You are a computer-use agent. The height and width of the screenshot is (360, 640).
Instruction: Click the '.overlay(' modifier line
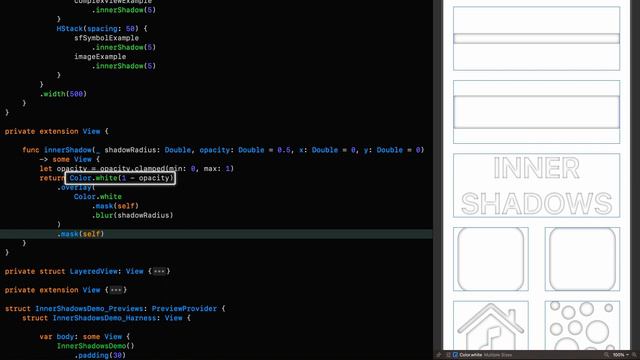point(76,187)
